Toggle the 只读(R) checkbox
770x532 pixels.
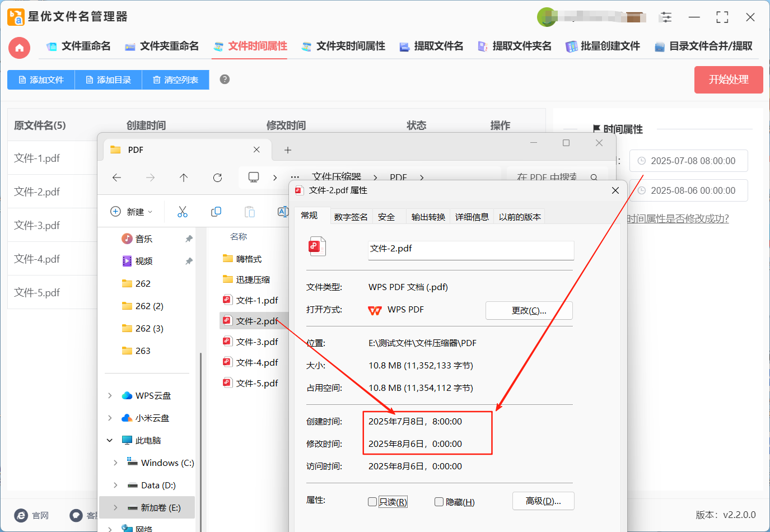click(372, 502)
